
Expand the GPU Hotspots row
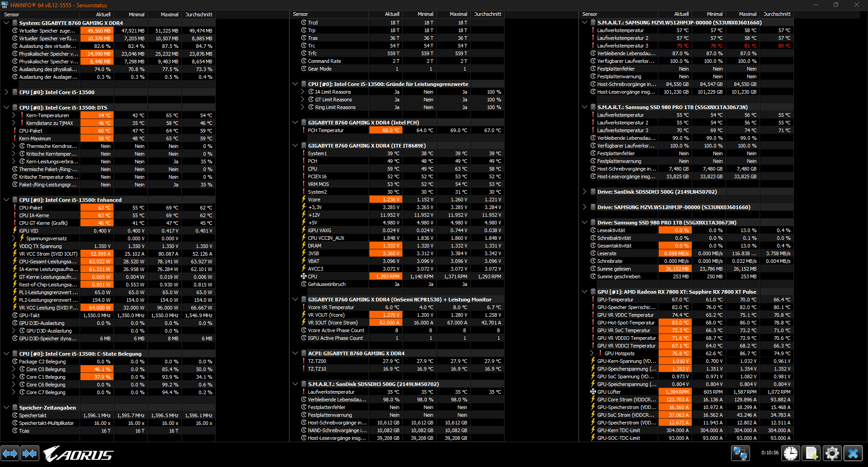click(x=592, y=353)
